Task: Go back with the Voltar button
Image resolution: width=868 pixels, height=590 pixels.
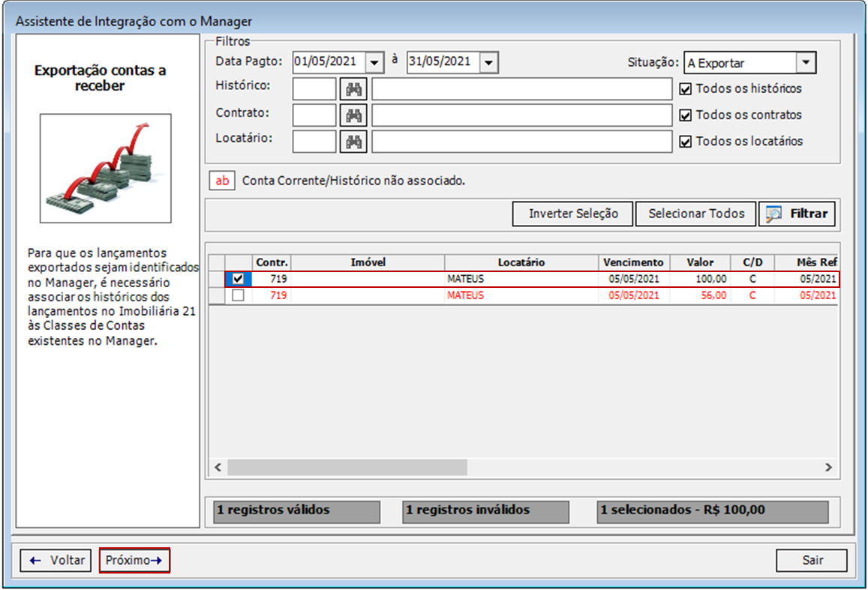Action: pos(56,560)
